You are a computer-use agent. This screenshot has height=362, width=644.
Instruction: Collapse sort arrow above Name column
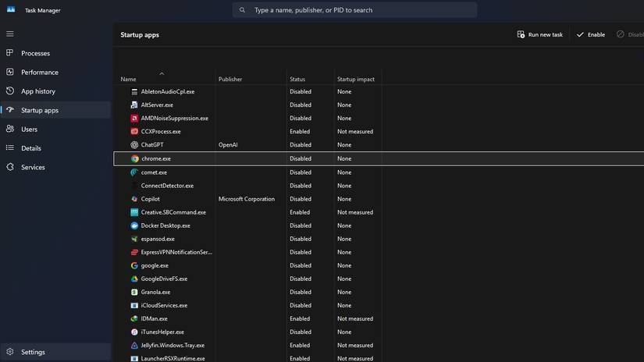click(162, 73)
